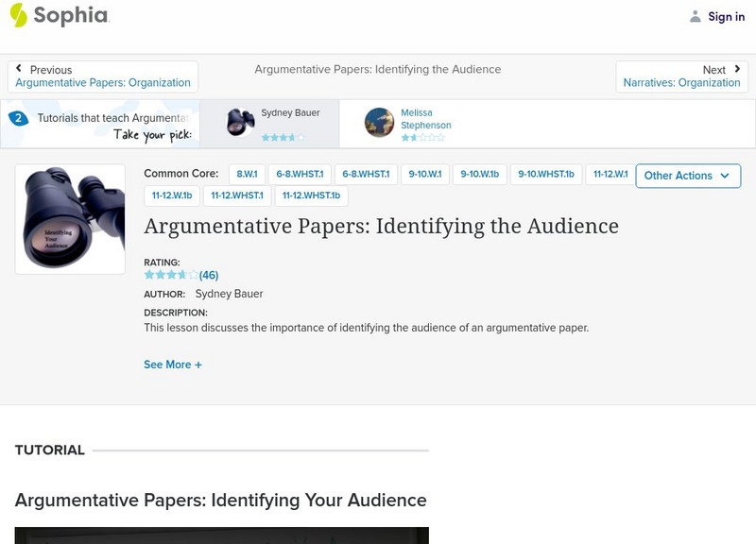Select the 9-10.WHST.1b standard tag
Viewport: 756px width, 544px height.
546,175
